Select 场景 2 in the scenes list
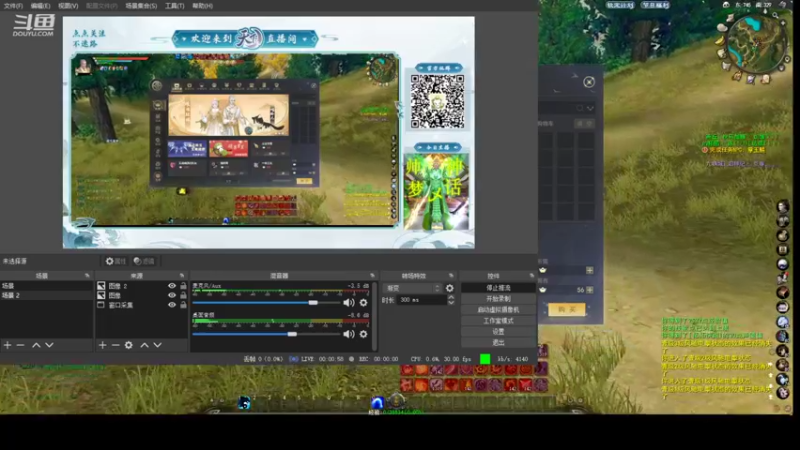Viewport: 800px width, 450px height. click(46, 295)
